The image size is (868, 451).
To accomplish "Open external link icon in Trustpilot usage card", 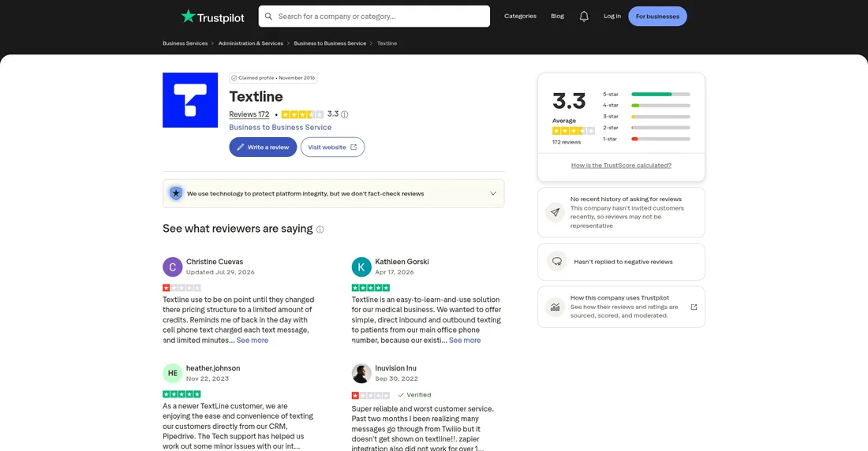I will click(694, 307).
